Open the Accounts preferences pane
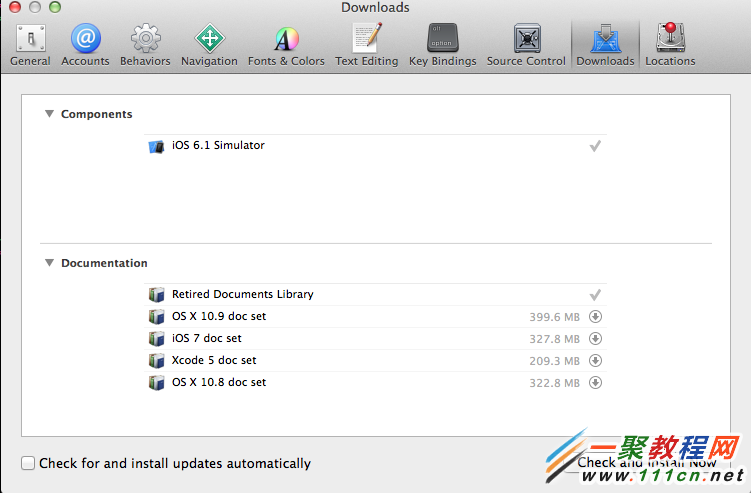Image resolution: width=751 pixels, height=493 pixels. (x=85, y=45)
